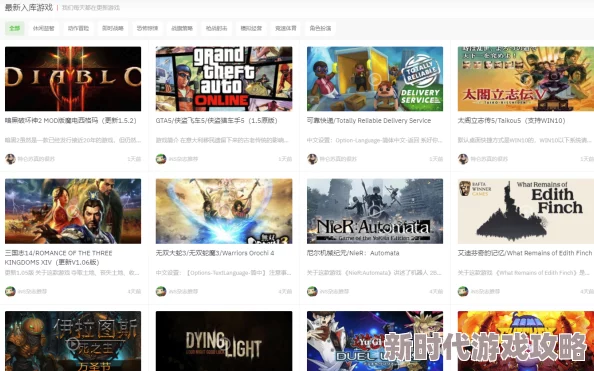Screen dimensions: 594x371
Task: Click the uploader name beside the GTA5 avatar
Action: point(183,159)
